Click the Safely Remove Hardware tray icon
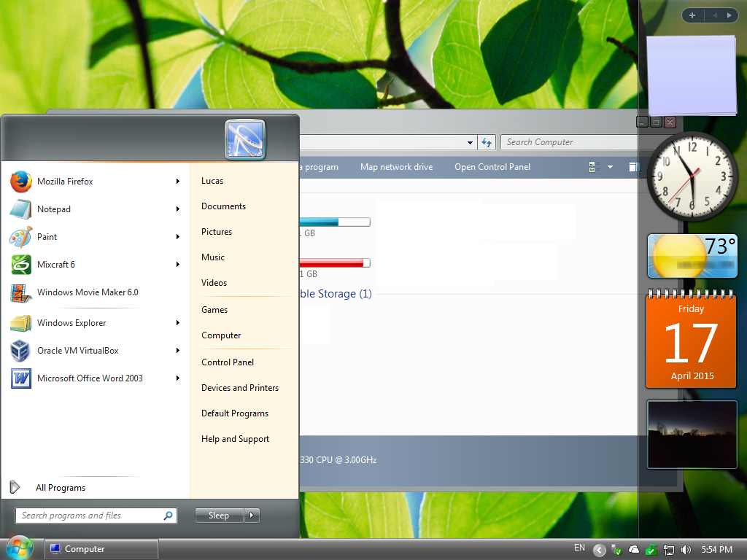The height and width of the screenshot is (560, 747). coord(615,549)
